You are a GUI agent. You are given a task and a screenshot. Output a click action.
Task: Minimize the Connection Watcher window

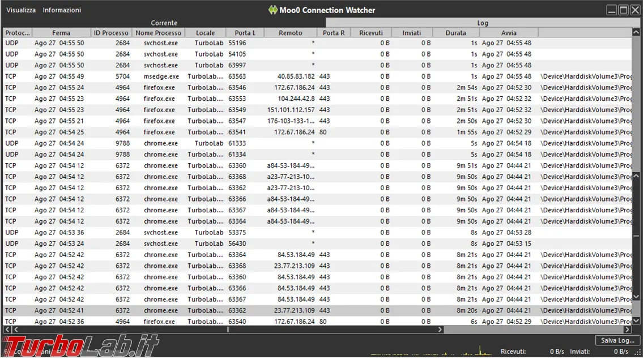(612, 10)
